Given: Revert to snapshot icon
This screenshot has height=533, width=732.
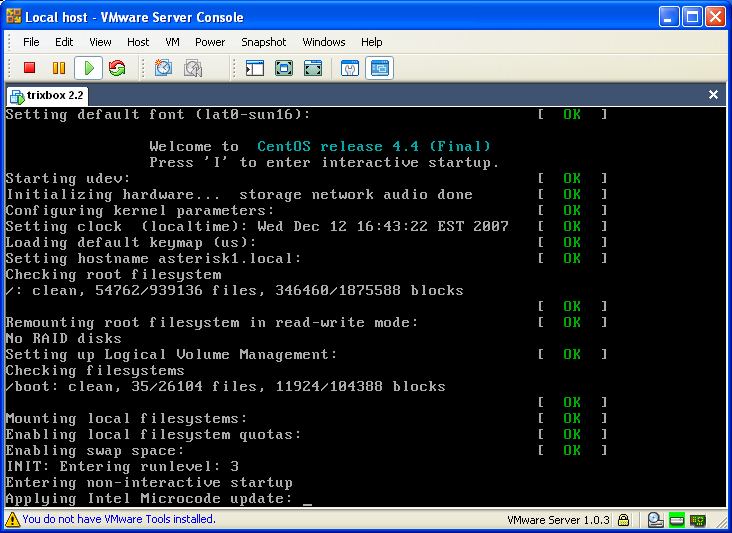Looking at the screenshot, I should [x=193, y=68].
